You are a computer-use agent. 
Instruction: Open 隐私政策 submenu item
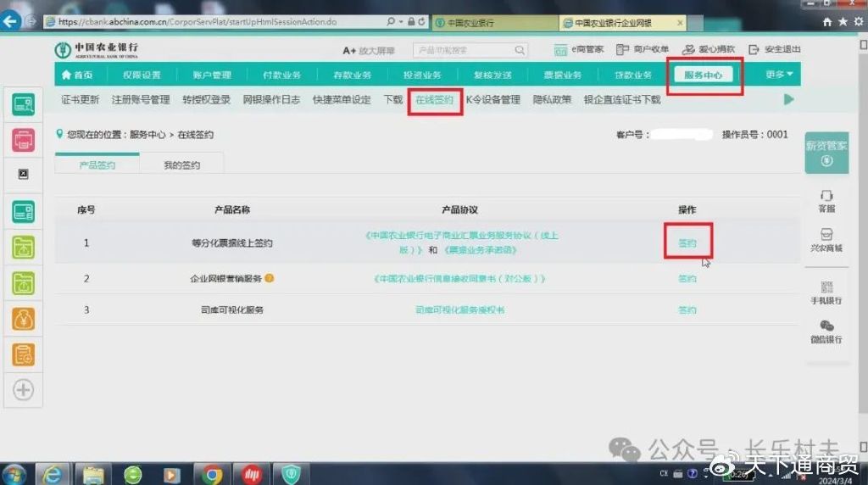pyautogui.click(x=552, y=100)
